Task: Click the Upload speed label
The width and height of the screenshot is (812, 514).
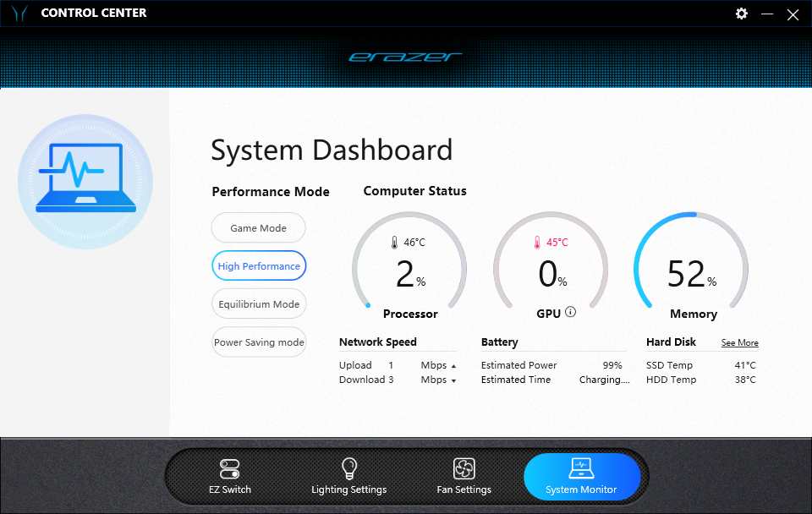Action: (x=355, y=365)
